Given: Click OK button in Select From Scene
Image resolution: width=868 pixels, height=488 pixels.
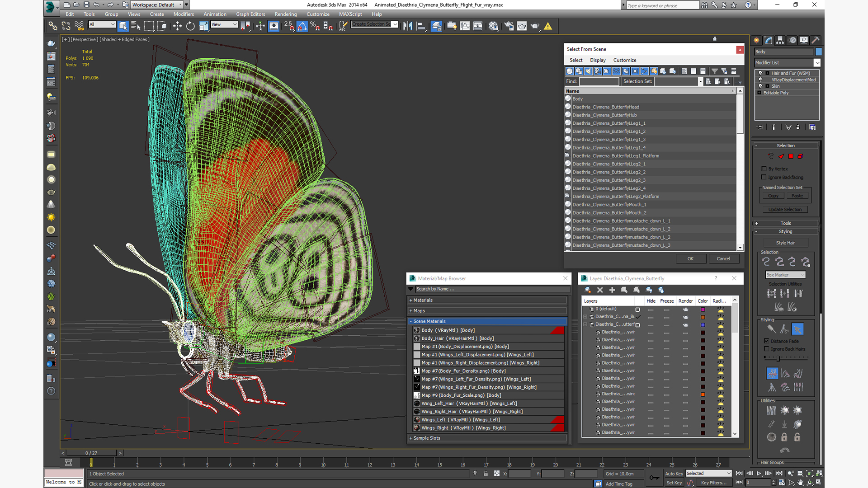Looking at the screenshot, I should pyautogui.click(x=691, y=258).
